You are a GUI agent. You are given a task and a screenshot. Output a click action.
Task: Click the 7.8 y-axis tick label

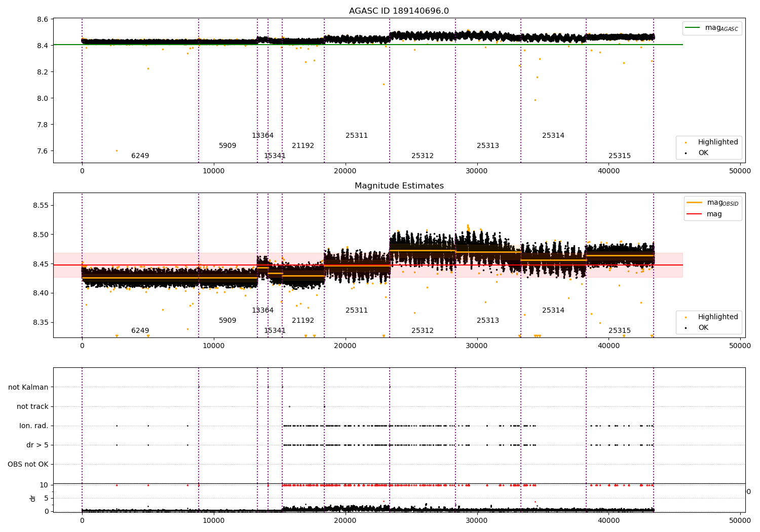click(43, 125)
